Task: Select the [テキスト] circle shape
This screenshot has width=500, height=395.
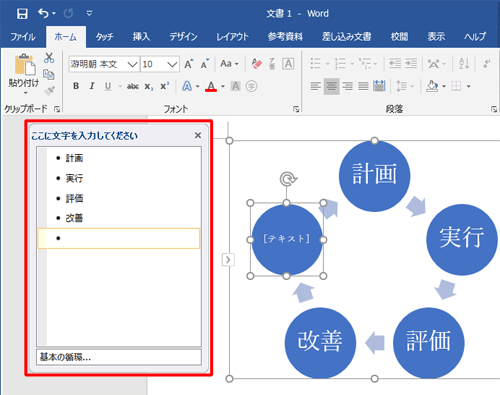Action: [287, 239]
